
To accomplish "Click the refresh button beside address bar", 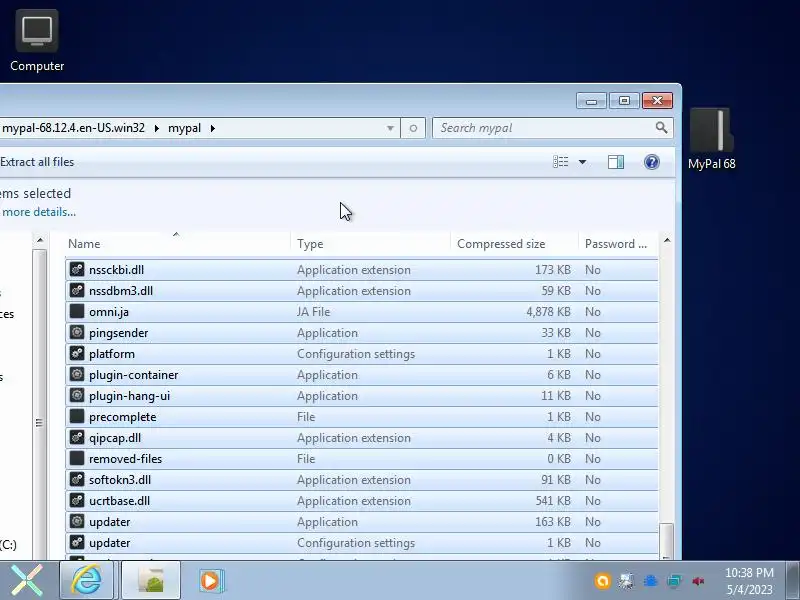I will pos(413,128).
